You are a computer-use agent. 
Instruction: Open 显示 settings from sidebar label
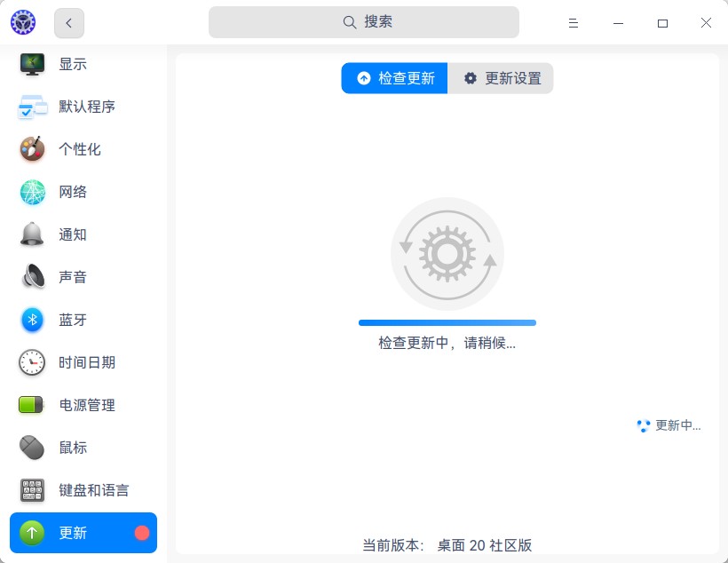pyautogui.click(x=73, y=64)
